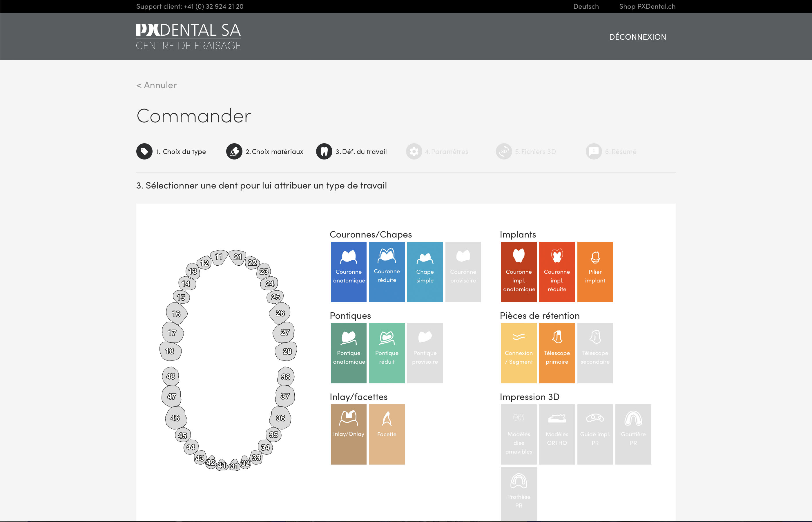Viewport: 812px width, 522px height.
Task: Select the Pontique anatomique tile
Action: click(348, 353)
